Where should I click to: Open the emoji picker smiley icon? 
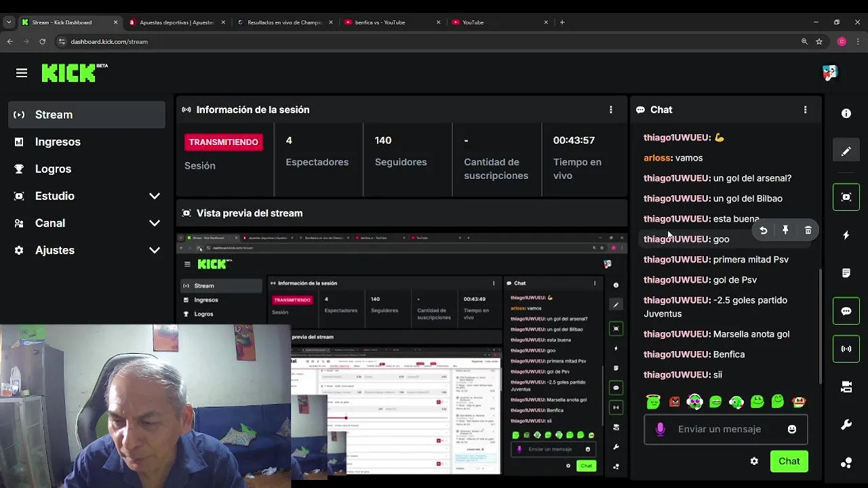(791, 429)
